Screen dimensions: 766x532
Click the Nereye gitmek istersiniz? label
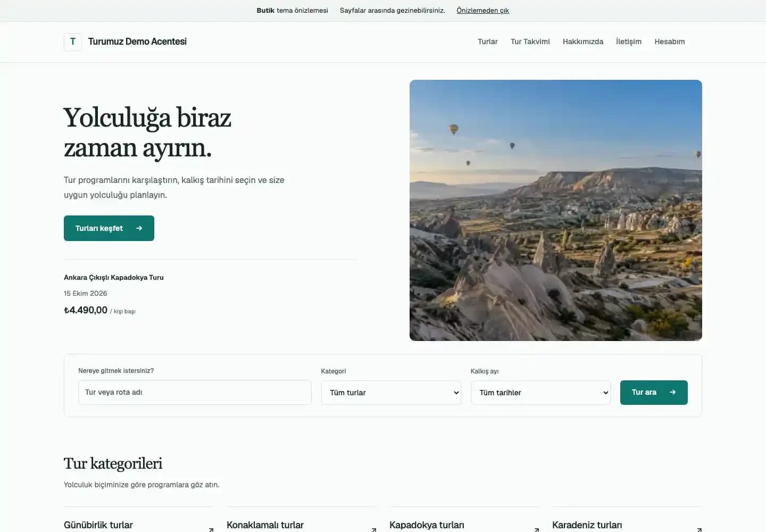pyautogui.click(x=116, y=371)
